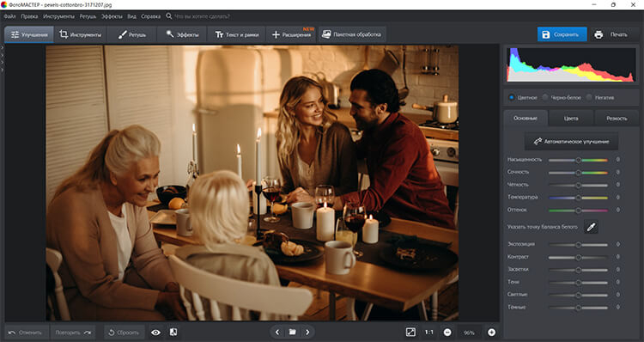Click the Оттенок slider handle
Screen dimensions: 644x342
pyautogui.click(x=578, y=211)
